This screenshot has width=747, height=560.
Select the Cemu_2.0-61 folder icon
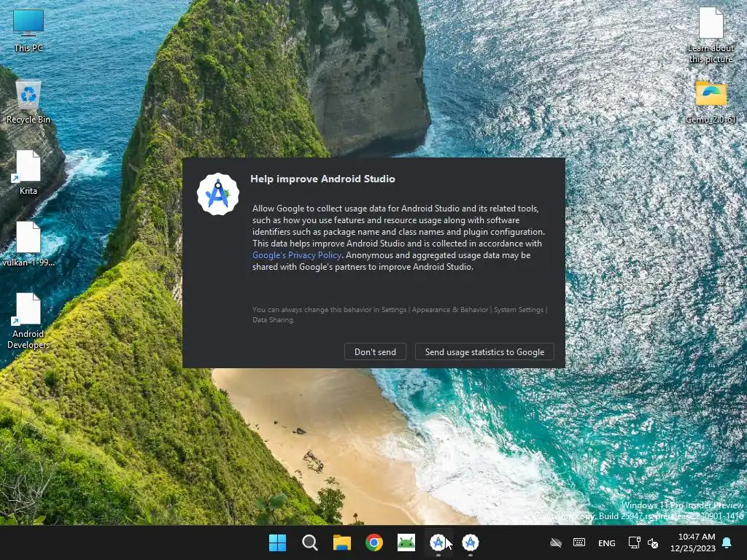[711, 102]
